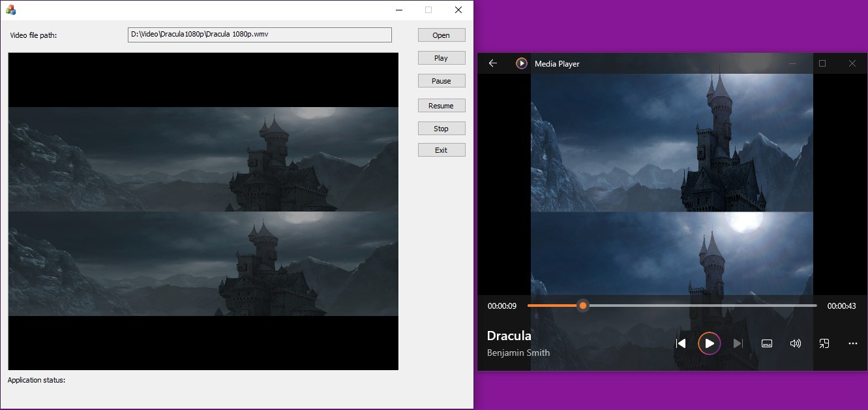Image resolution: width=868 pixels, height=410 pixels.
Task: Go back using Media Player's back arrow
Action: pyautogui.click(x=493, y=63)
